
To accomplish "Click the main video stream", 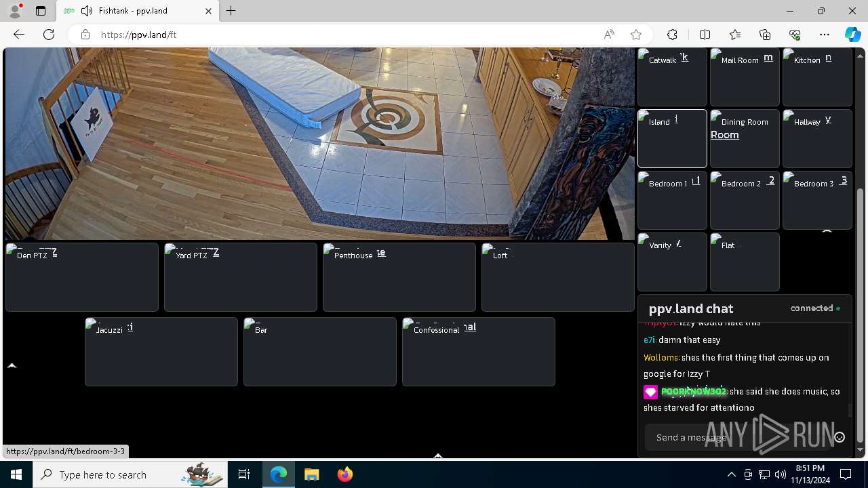I will (x=319, y=143).
